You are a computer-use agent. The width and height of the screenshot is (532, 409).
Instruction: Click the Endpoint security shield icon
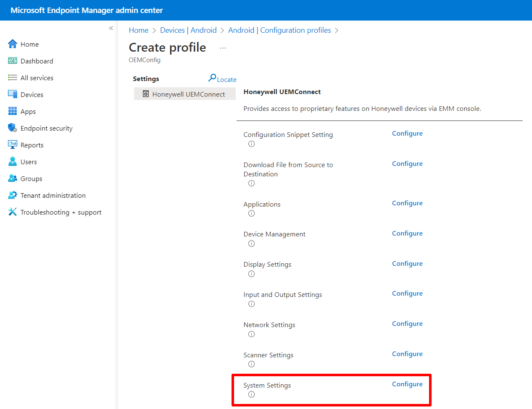(x=13, y=128)
